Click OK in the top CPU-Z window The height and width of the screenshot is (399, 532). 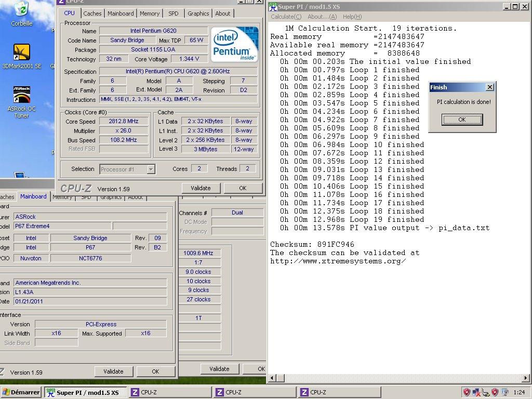tap(243, 188)
